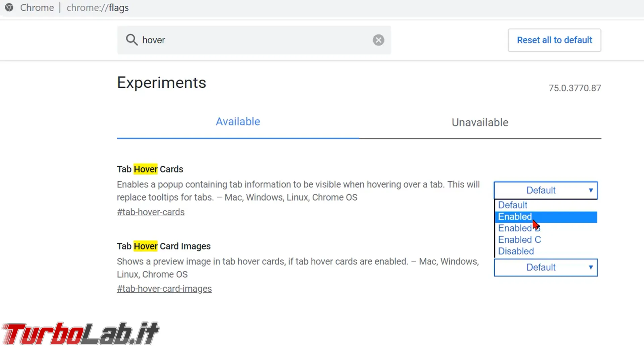This screenshot has height=347, width=644.
Task: Open the #tab-hover-cards link
Action: click(x=151, y=212)
